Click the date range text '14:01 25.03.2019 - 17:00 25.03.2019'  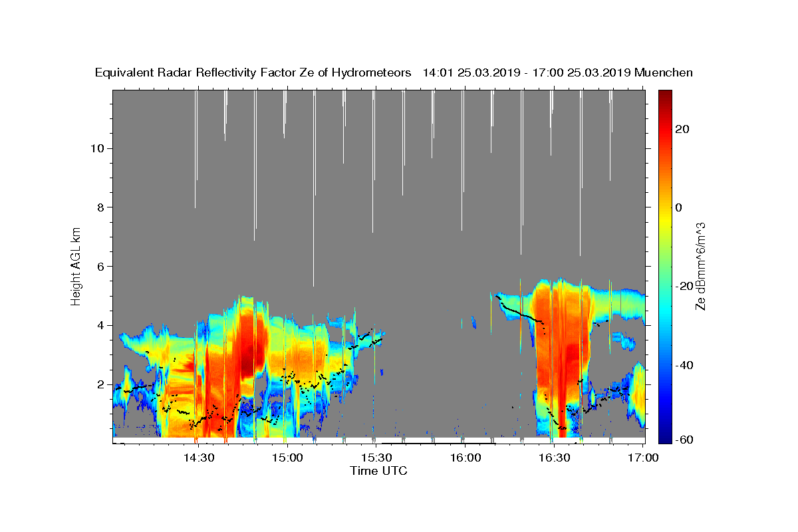526,73
